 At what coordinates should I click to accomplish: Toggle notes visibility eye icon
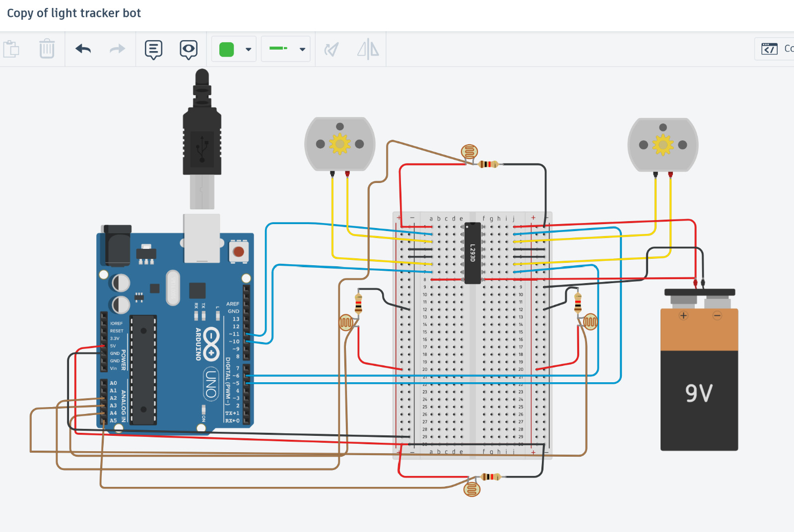(x=189, y=49)
